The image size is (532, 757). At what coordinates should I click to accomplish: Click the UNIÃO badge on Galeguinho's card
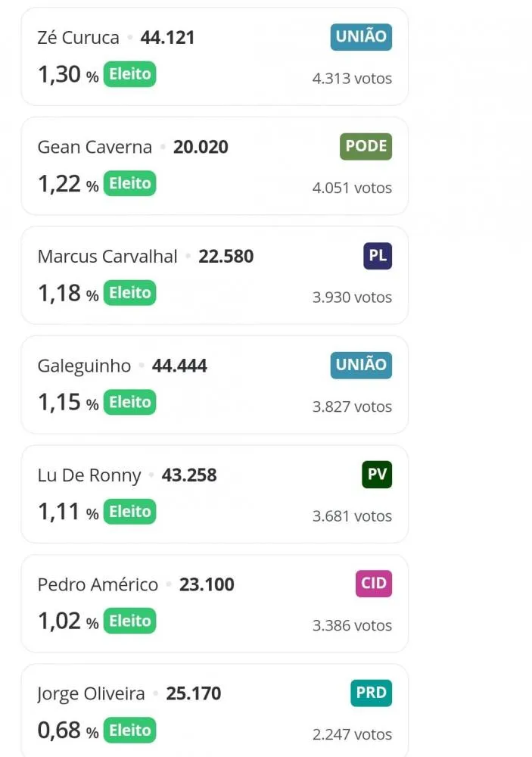(x=361, y=365)
